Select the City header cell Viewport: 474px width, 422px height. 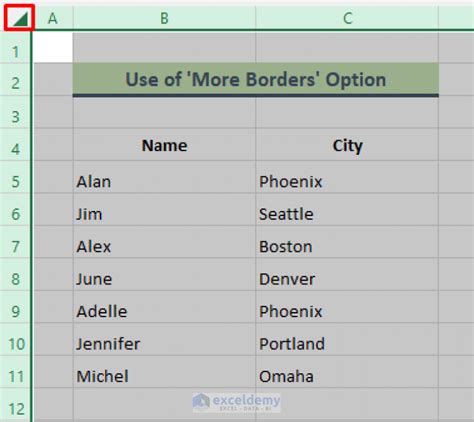(x=347, y=145)
